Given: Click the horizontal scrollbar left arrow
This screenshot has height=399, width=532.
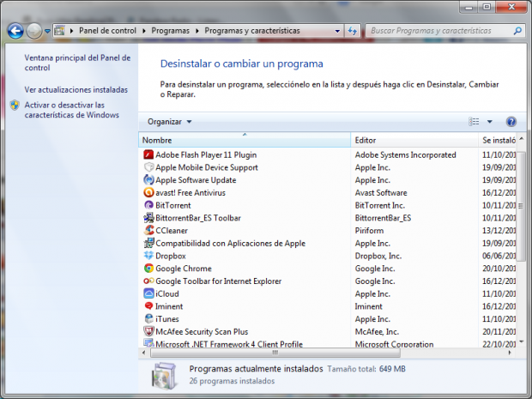Looking at the screenshot, I should (143, 353).
